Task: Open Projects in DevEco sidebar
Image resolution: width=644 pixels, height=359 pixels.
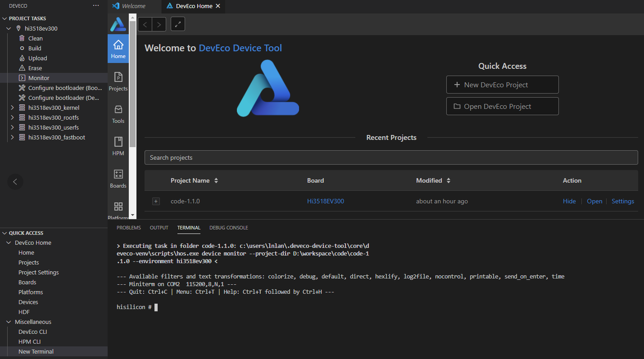Action: (x=118, y=81)
